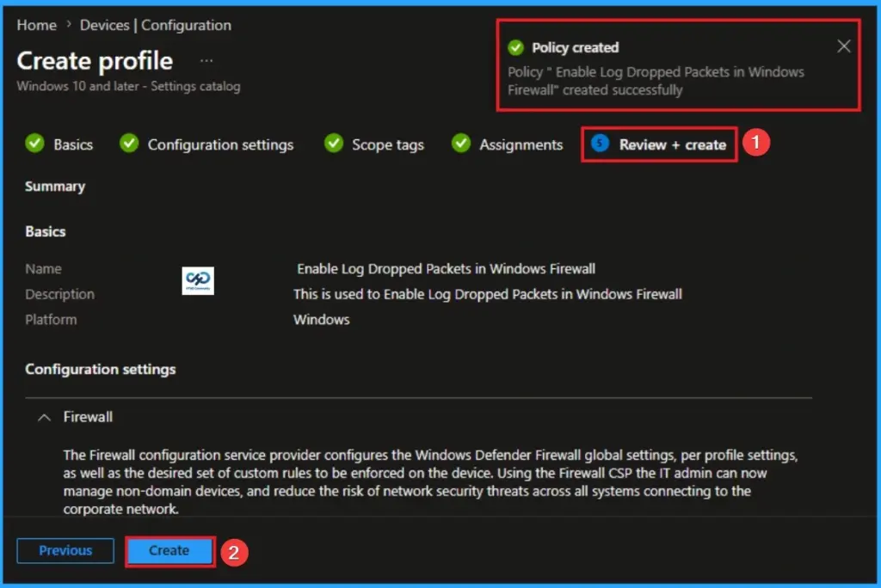Click the HTMD Community logo beside Description
This screenshot has height=588, width=881.
pyautogui.click(x=197, y=280)
